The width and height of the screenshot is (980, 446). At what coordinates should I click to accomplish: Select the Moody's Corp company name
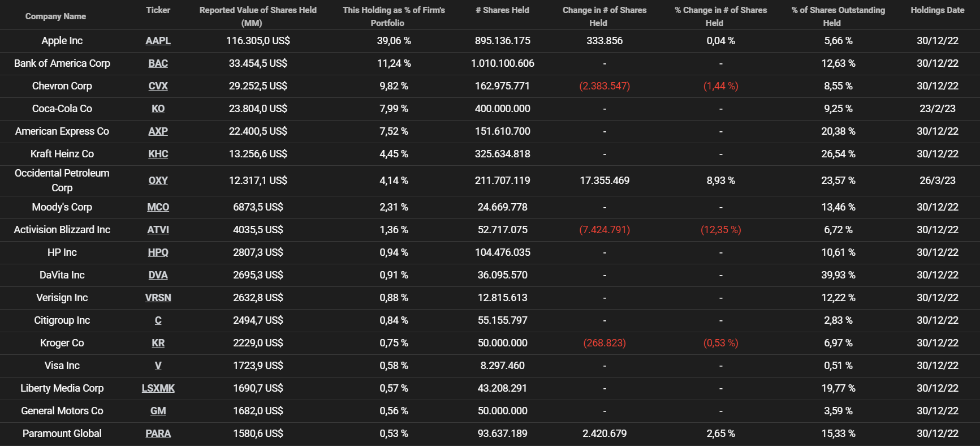[x=62, y=207]
